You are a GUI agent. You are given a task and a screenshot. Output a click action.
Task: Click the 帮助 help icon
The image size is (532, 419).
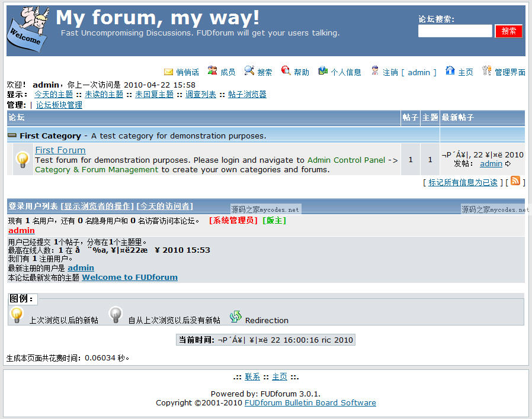(285, 72)
